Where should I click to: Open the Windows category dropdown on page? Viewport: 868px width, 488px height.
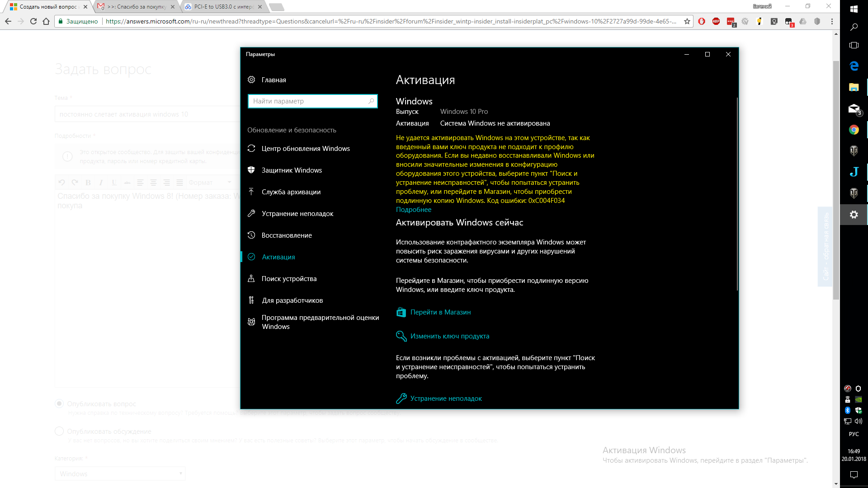(x=120, y=474)
